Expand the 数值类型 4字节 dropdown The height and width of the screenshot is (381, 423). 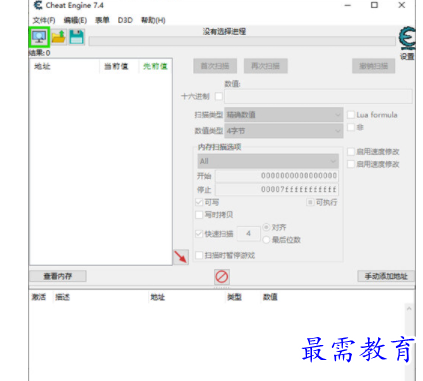point(284,131)
